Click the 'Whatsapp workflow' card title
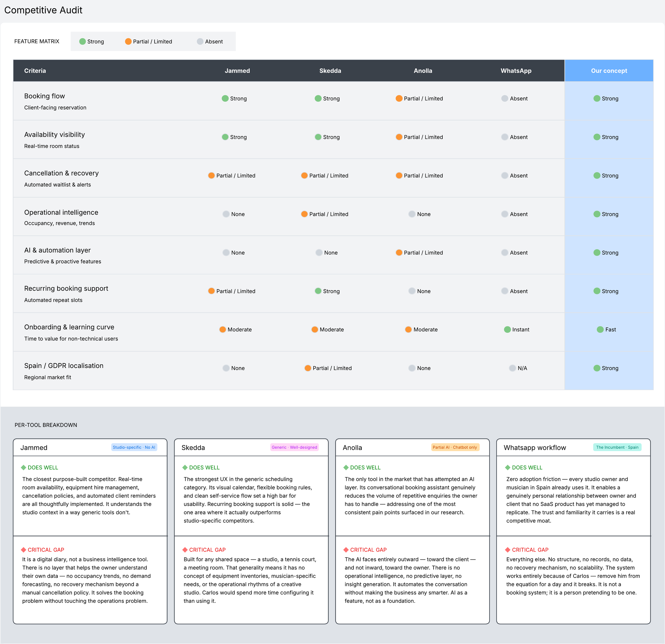The height and width of the screenshot is (644, 665). pos(535,447)
